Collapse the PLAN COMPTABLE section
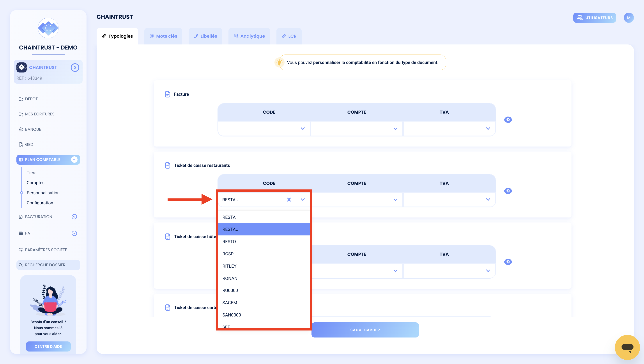The image size is (644, 364). (x=74, y=159)
